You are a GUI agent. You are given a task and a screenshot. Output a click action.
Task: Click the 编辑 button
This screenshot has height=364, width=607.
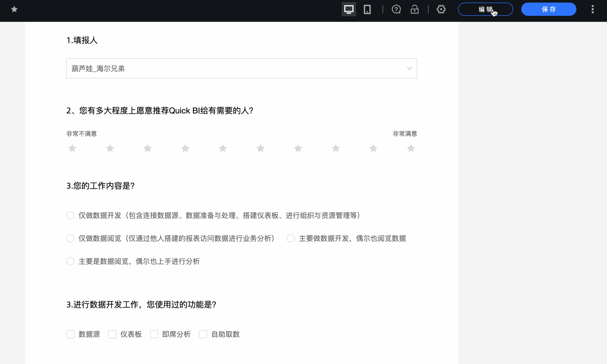485,9
